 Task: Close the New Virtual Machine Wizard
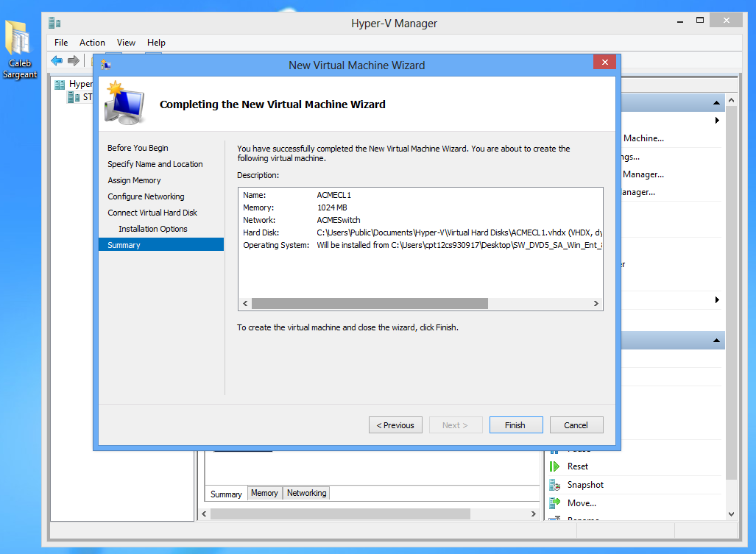coord(604,62)
